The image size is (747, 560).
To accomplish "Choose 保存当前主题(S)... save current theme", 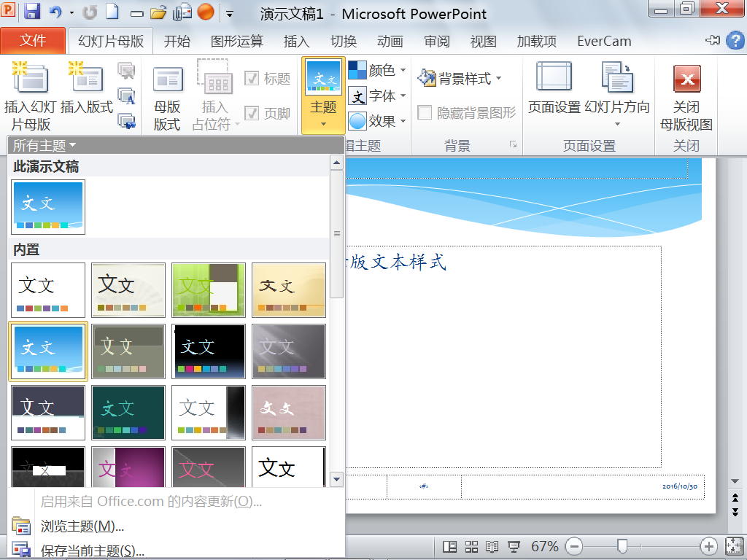I will 177,550.
